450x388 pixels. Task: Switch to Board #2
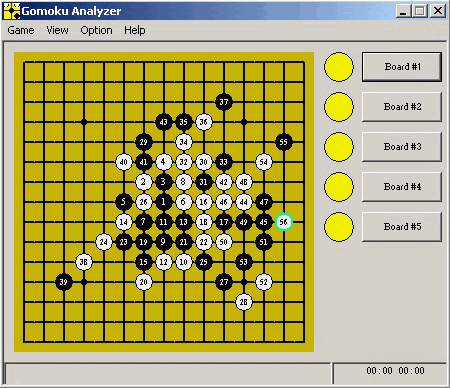(x=402, y=107)
